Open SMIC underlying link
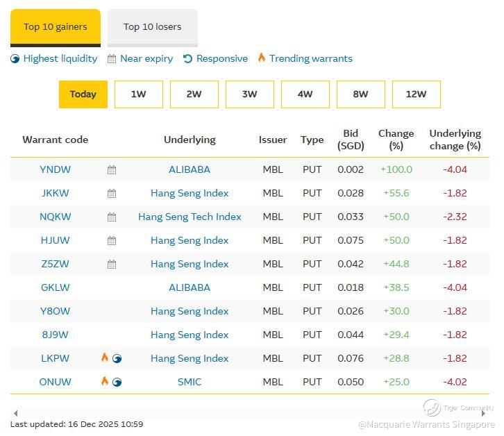Image resolution: width=504 pixels, height=436 pixels. coord(190,382)
